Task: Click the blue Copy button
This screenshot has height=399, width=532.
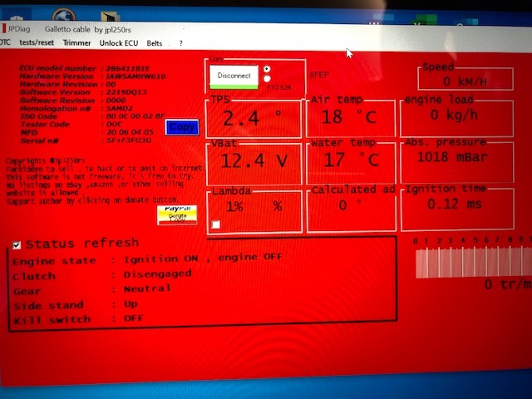Action: click(x=181, y=127)
